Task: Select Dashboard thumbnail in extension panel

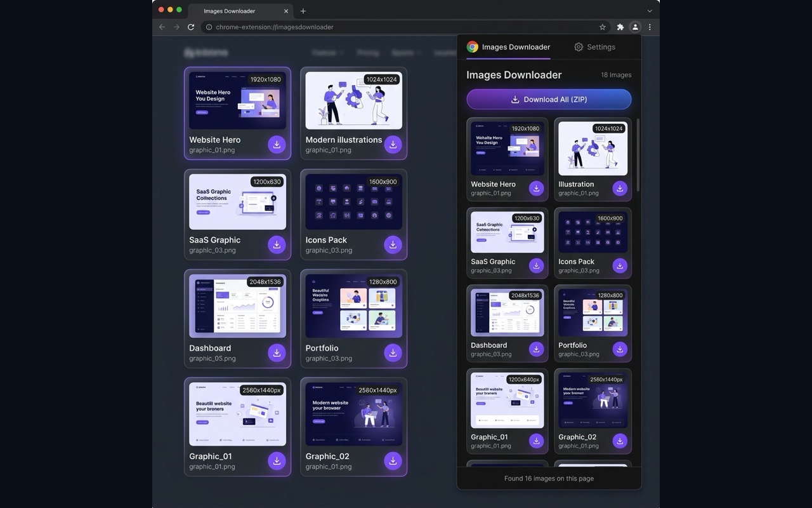Action: pos(507,313)
